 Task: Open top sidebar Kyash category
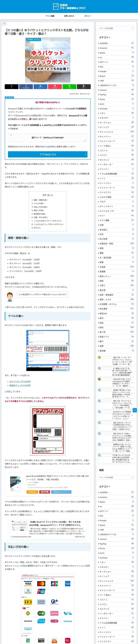tap(116, 76)
